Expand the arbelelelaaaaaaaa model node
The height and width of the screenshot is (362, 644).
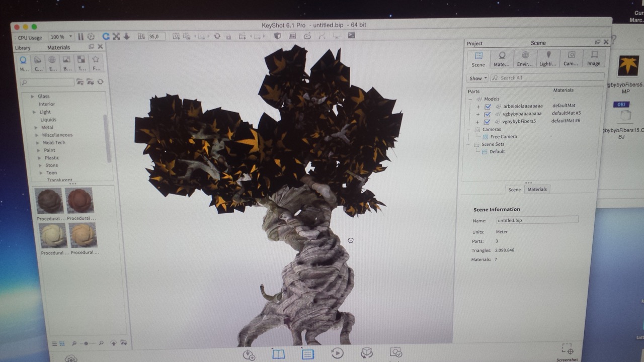(x=478, y=107)
